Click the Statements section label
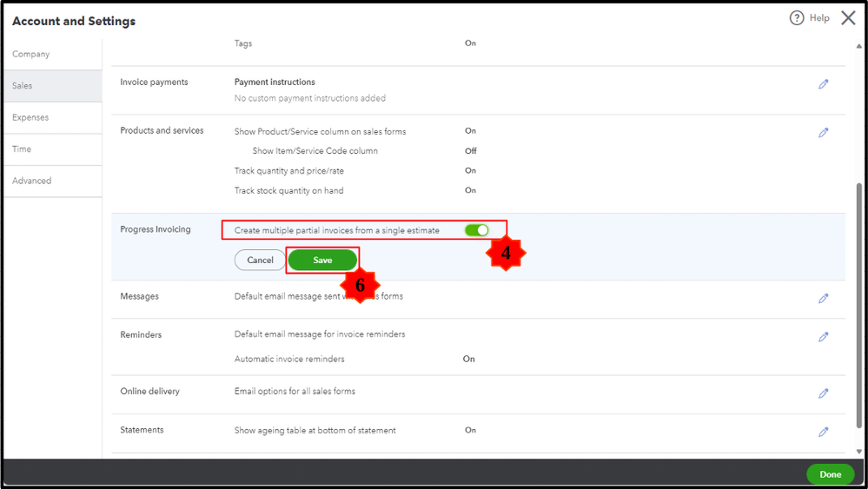868x489 pixels. (142, 430)
